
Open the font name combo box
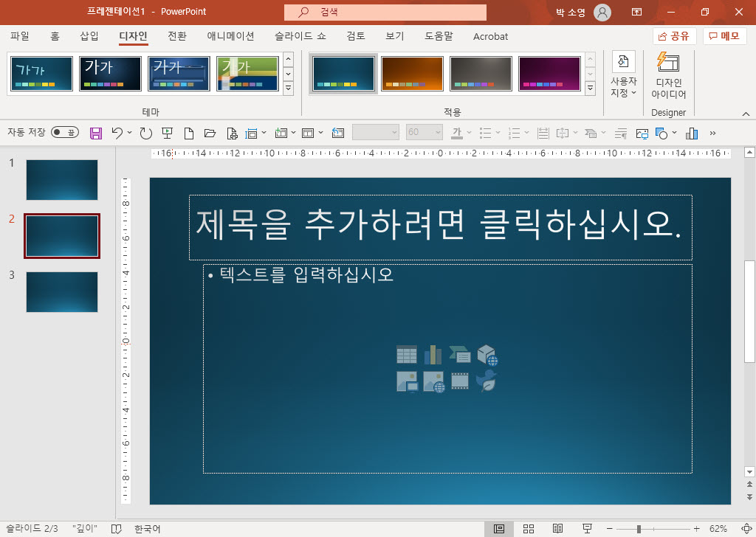(x=376, y=133)
